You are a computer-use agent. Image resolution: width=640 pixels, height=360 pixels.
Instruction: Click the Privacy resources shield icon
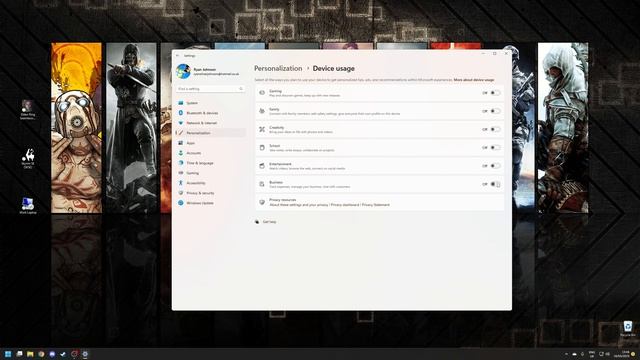(x=262, y=202)
